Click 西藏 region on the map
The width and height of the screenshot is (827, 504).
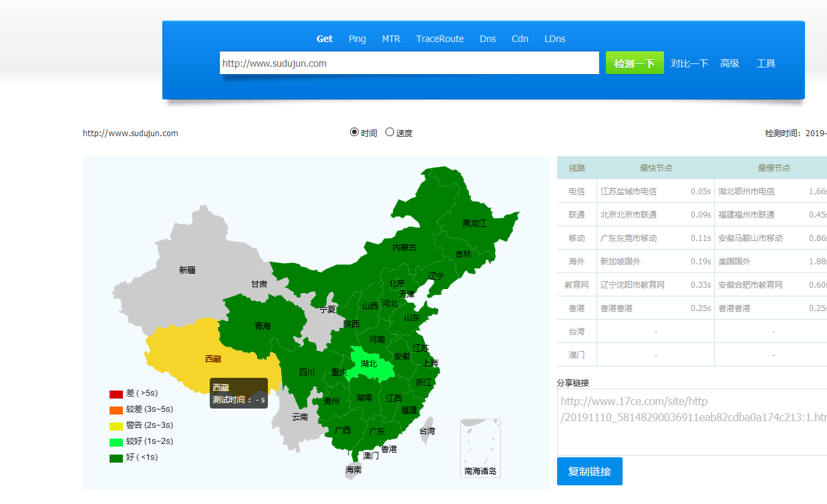click(x=212, y=358)
